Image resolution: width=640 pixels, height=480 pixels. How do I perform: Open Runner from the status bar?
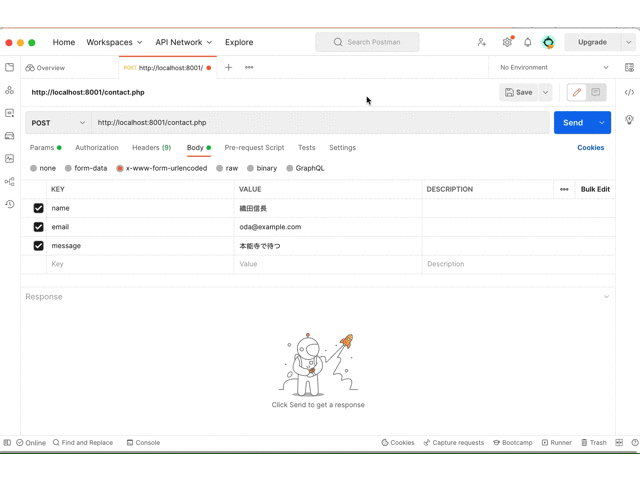pyautogui.click(x=556, y=442)
